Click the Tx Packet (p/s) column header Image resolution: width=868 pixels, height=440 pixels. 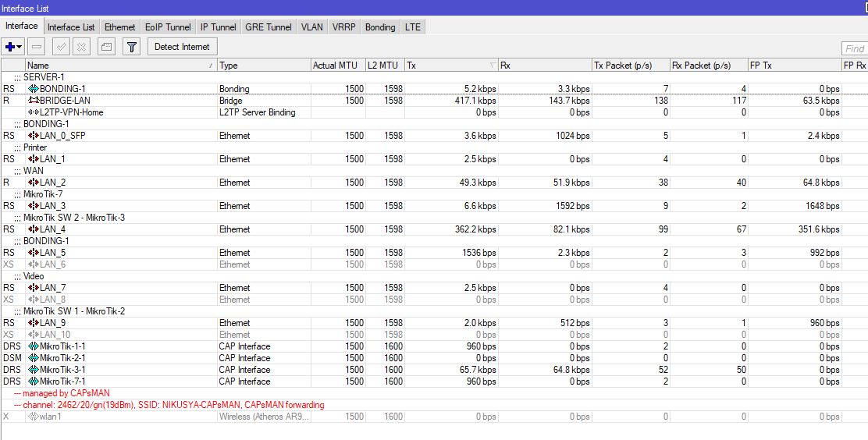click(x=631, y=66)
